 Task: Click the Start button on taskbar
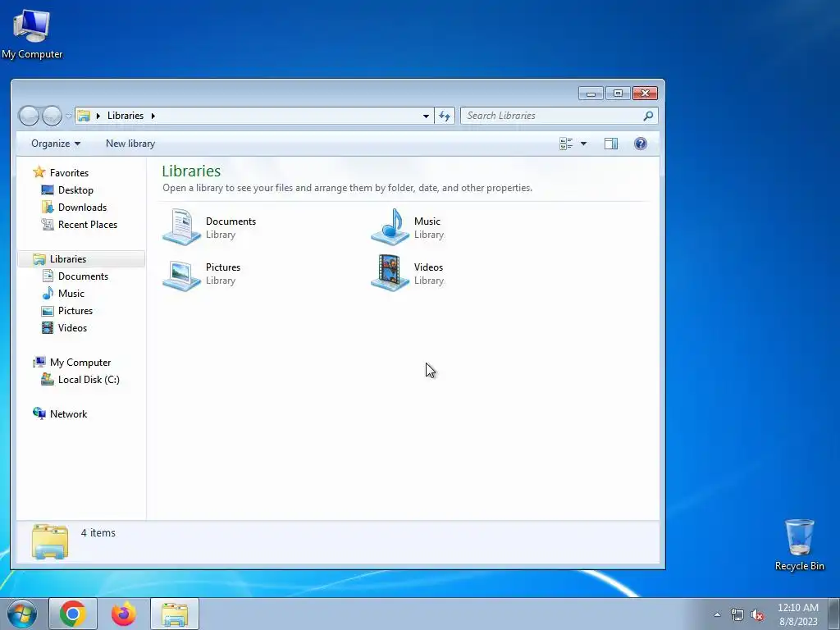pos(22,614)
